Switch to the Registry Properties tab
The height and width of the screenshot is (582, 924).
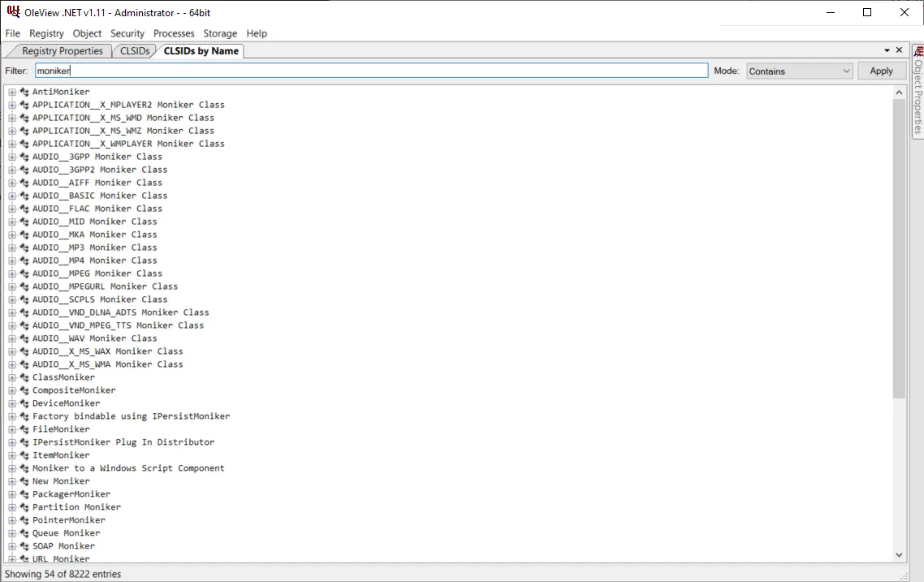62,51
